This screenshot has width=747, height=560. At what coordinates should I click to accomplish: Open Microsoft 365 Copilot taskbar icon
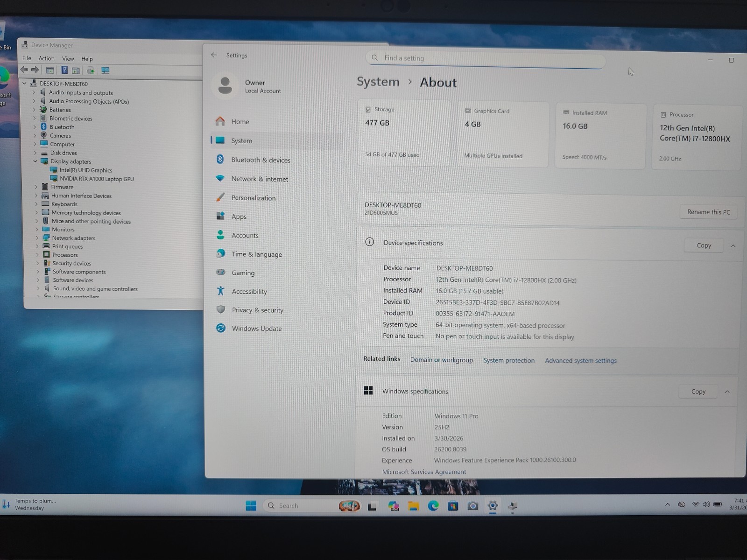pyautogui.click(x=393, y=506)
